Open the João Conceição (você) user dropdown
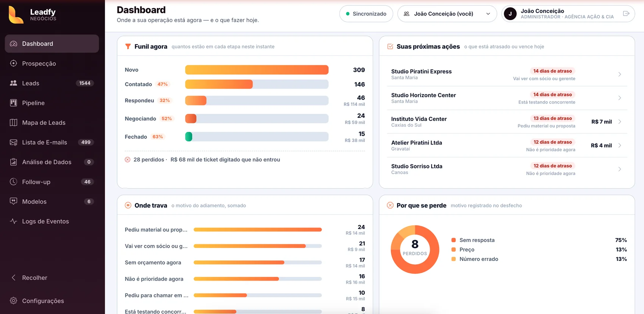Image resolution: width=644 pixels, height=314 pixels. 447,14
